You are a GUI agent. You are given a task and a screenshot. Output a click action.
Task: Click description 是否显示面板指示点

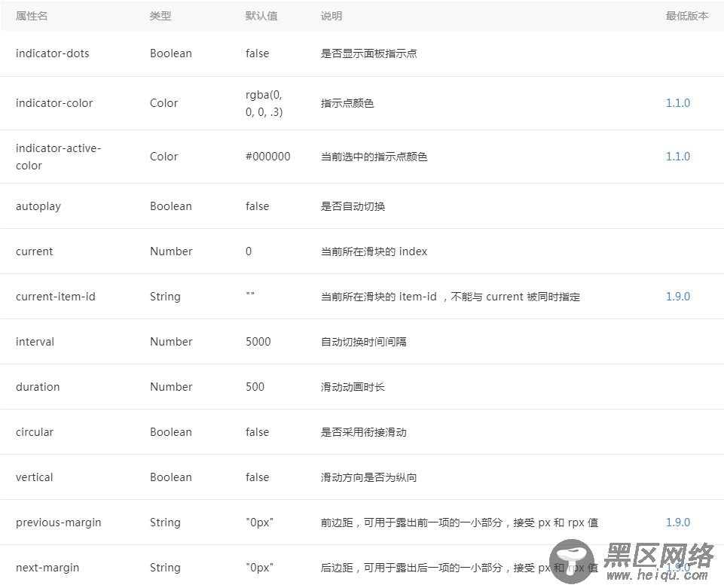point(368,53)
